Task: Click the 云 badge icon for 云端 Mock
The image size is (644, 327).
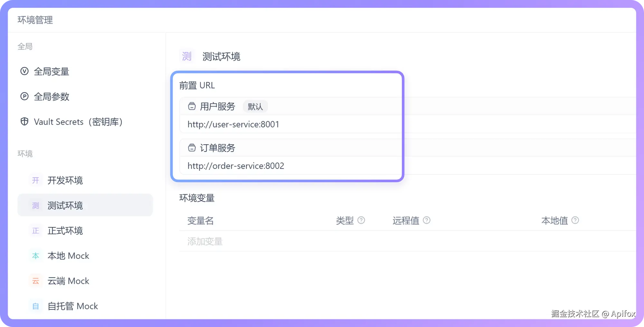Action: pos(36,281)
